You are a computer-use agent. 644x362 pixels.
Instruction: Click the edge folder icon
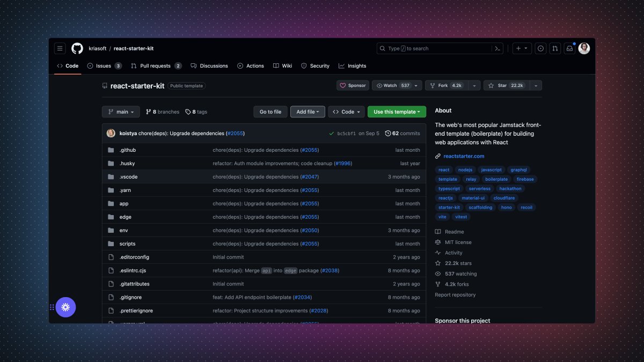[111, 217]
